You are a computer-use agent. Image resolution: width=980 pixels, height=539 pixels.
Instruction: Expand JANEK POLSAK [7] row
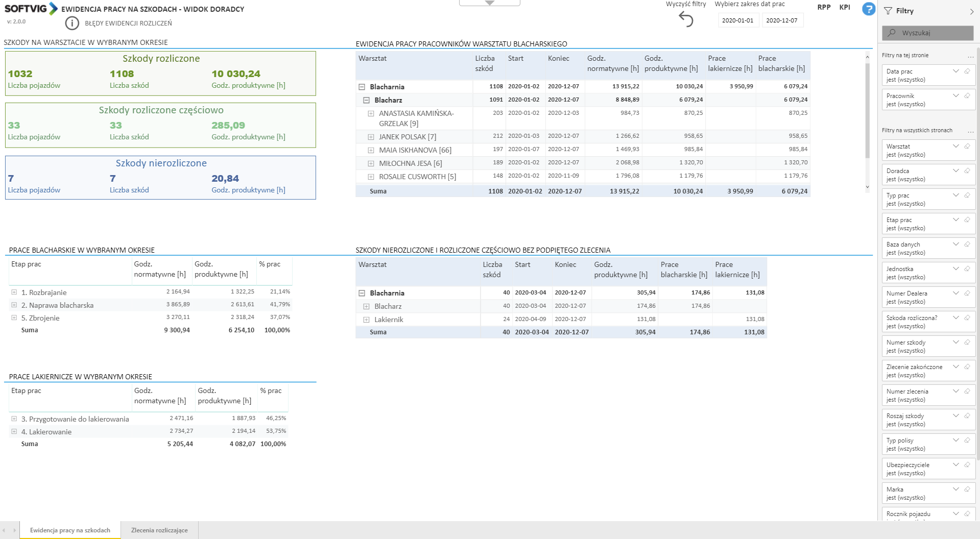[371, 137]
